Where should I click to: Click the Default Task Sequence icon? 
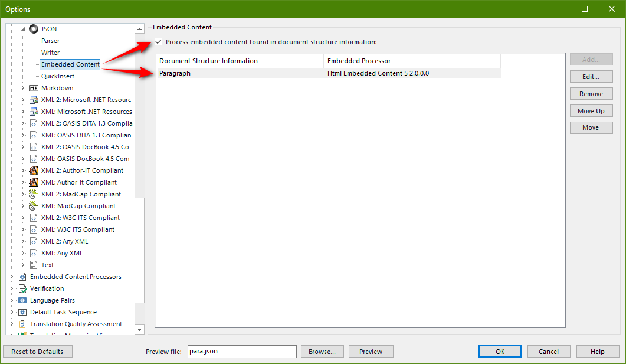click(23, 312)
